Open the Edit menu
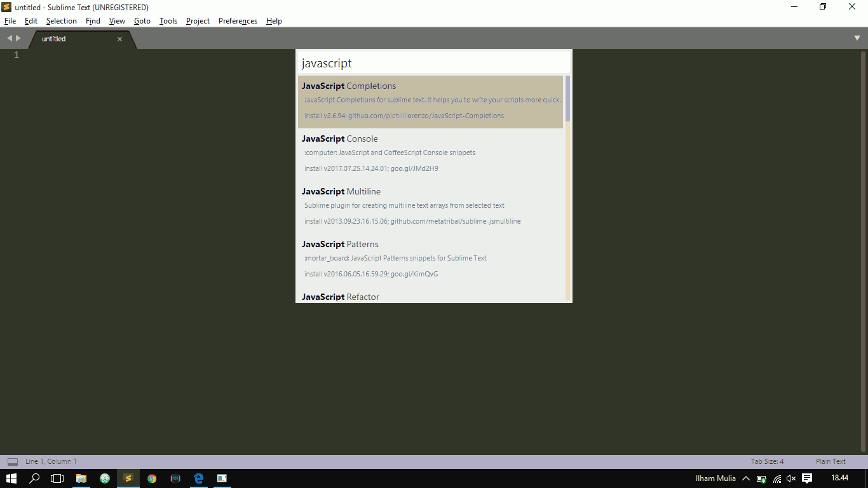 [x=31, y=21]
